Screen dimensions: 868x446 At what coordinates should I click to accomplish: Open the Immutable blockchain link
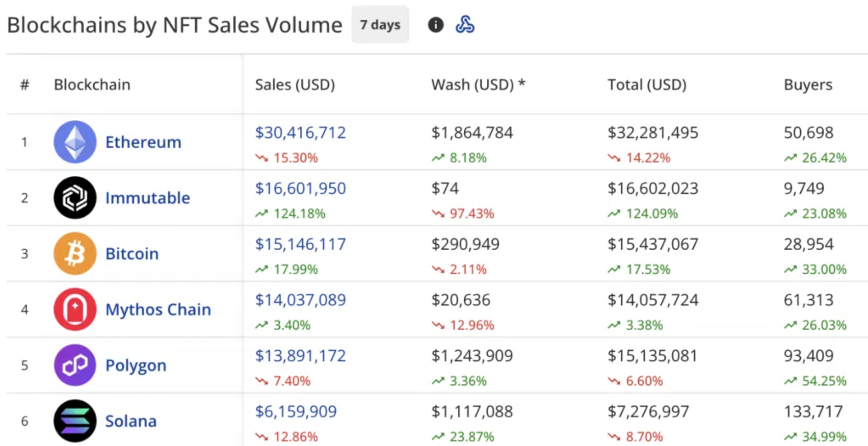(x=148, y=198)
